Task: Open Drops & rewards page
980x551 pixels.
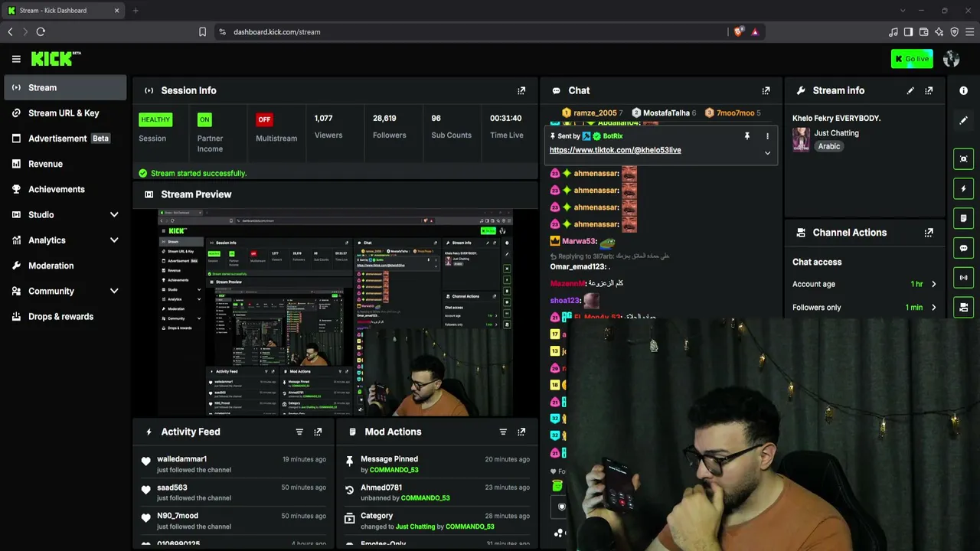Action: pos(65,317)
